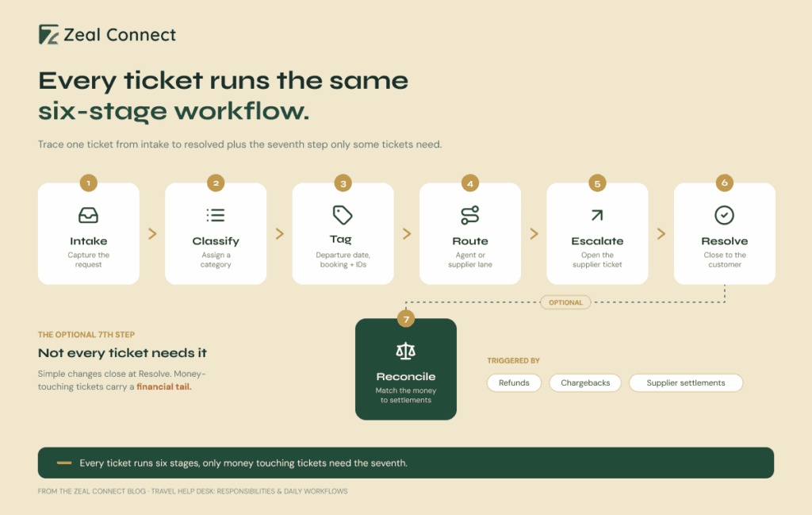The width and height of the screenshot is (812, 515).
Task: Click 'Assign a category' description
Action: coord(216,259)
